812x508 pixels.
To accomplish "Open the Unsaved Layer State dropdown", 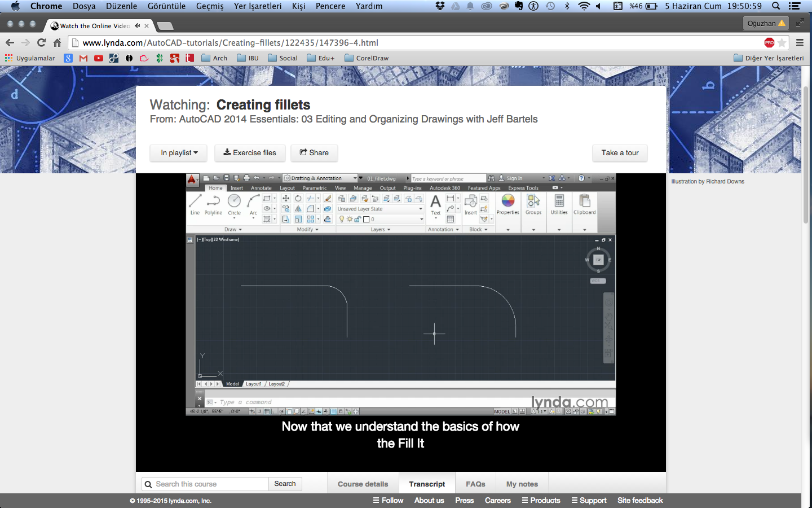I will pyautogui.click(x=380, y=209).
